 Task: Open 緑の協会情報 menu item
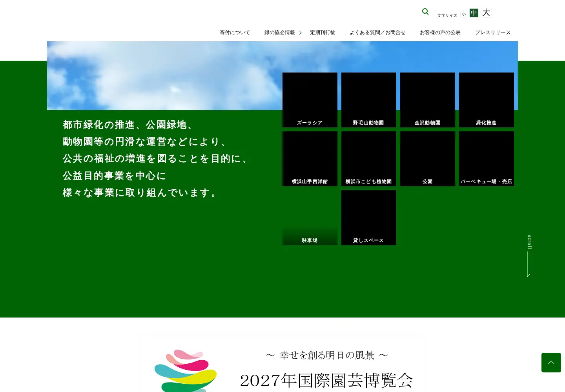click(279, 33)
